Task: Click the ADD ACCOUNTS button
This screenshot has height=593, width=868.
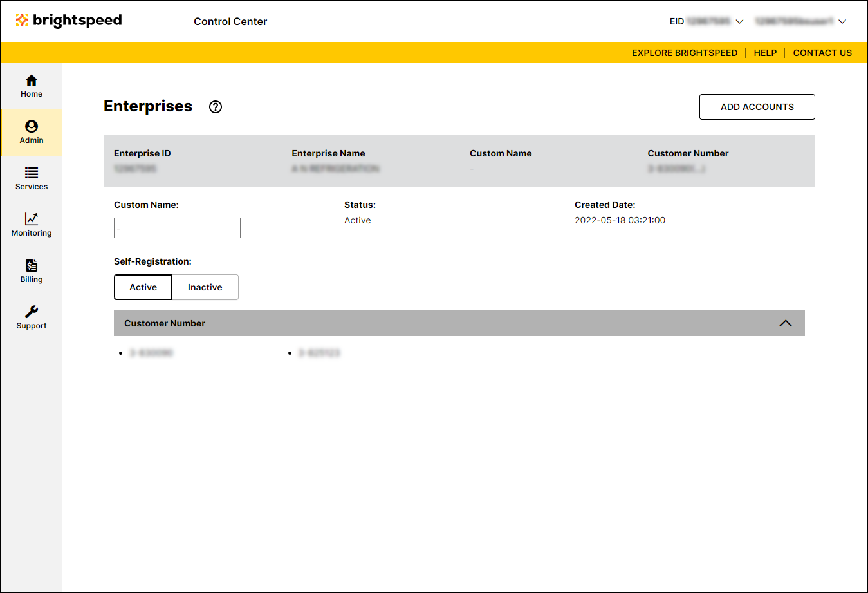Action: pos(757,107)
